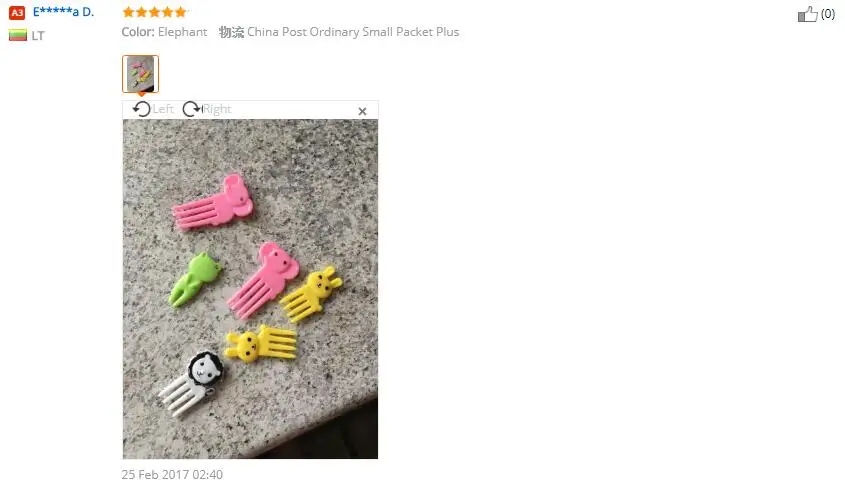Rotate the photo right
The image size is (845, 490).
[x=191, y=109]
